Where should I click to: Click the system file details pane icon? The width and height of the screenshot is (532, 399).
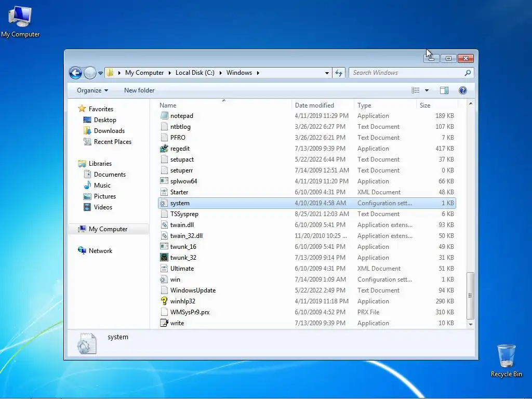click(x=87, y=344)
